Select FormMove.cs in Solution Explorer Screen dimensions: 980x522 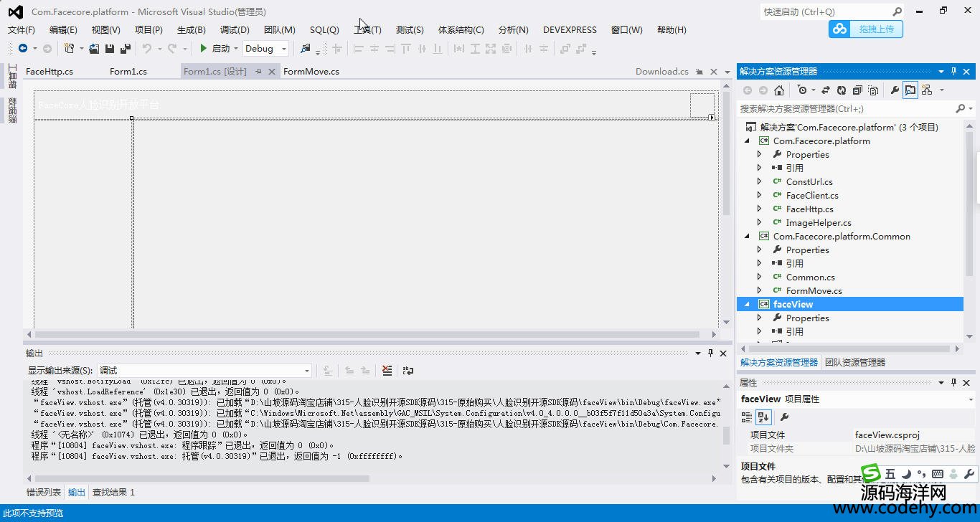814,290
